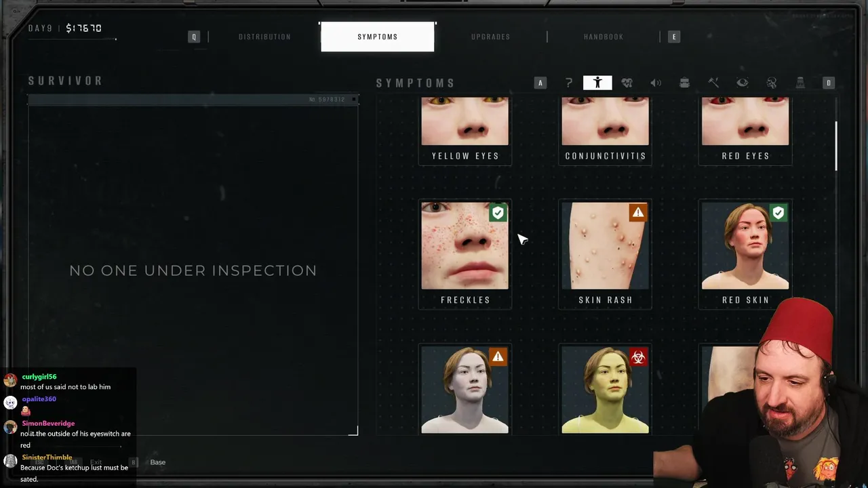The height and width of the screenshot is (488, 868).
Task: Select the speaker sound symptom category
Action: coord(656,83)
